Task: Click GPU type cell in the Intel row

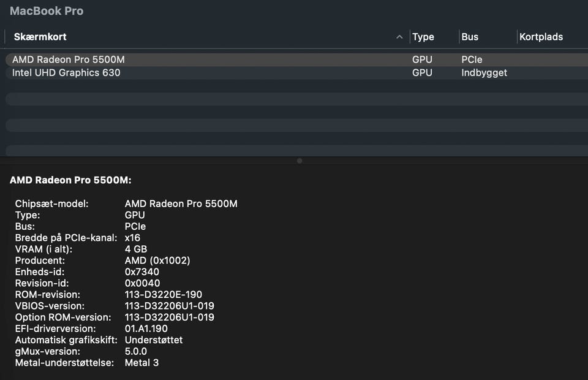Action: click(x=422, y=73)
